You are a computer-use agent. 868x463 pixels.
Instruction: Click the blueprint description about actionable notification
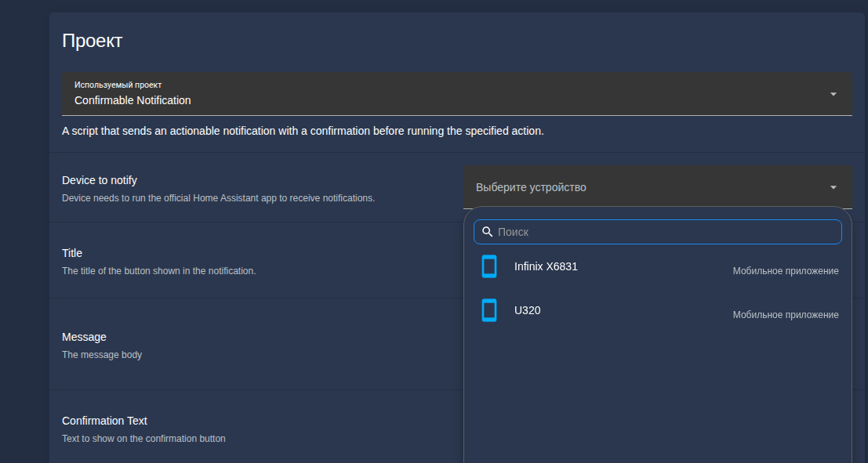click(x=303, y=131)
